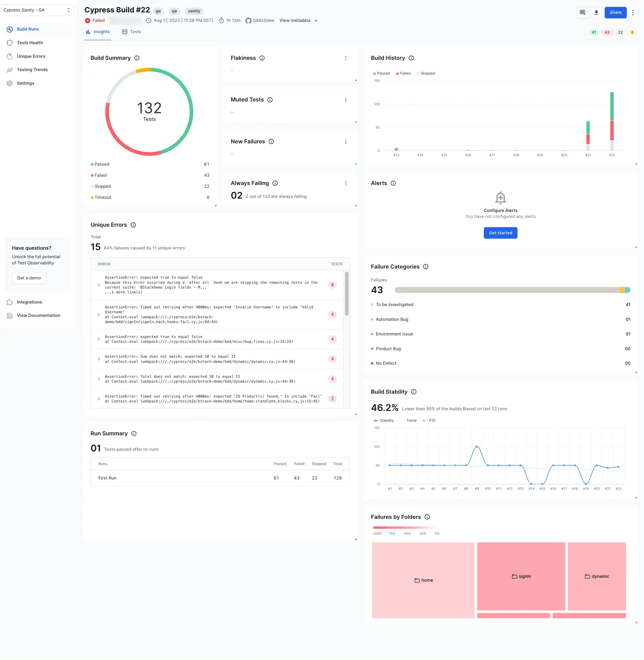Open Testing Trends in the sidebar
Screen dimensions: 644x660
point(32,70)
